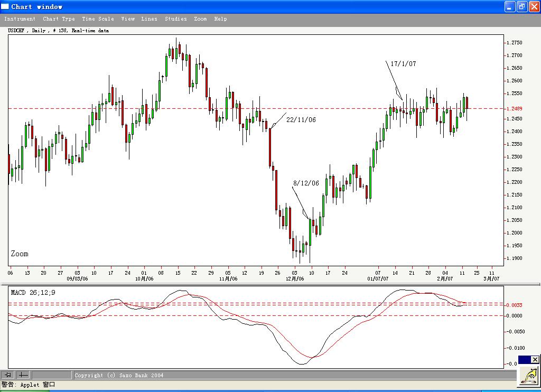Open the Help menu
Viewport: 541px width, 392px height.
tap(220, 19)
